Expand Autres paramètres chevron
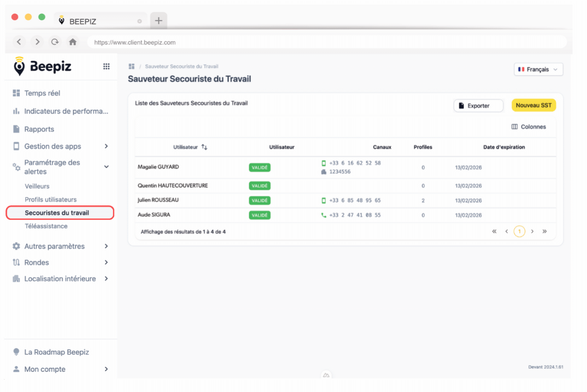The image size is (587, 392). (x=106, y=246)
